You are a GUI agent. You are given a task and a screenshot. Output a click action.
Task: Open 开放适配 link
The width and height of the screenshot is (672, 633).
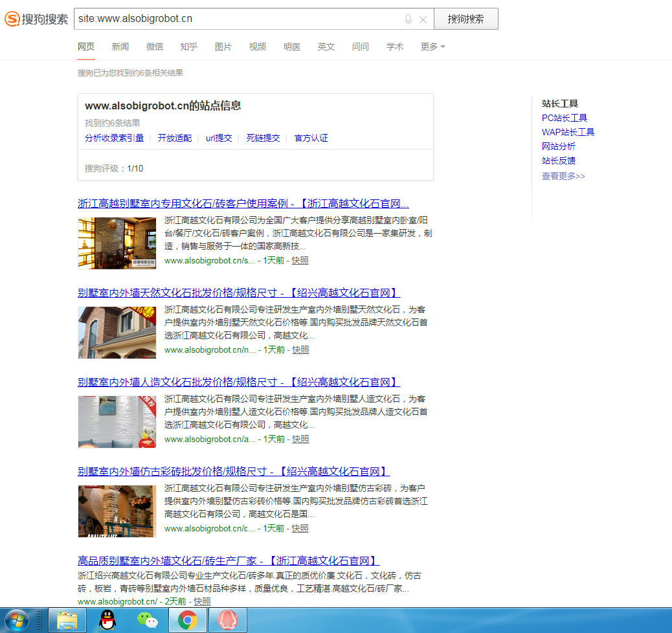pyautogui.click(x=174, y=138)
